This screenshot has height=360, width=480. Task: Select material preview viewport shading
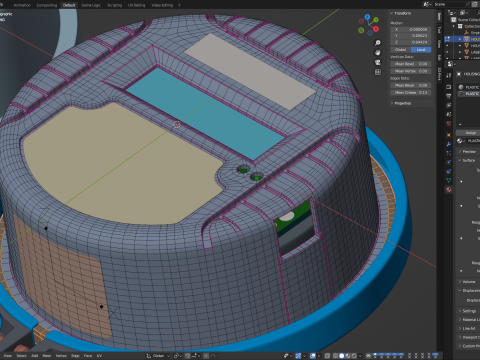348,356
